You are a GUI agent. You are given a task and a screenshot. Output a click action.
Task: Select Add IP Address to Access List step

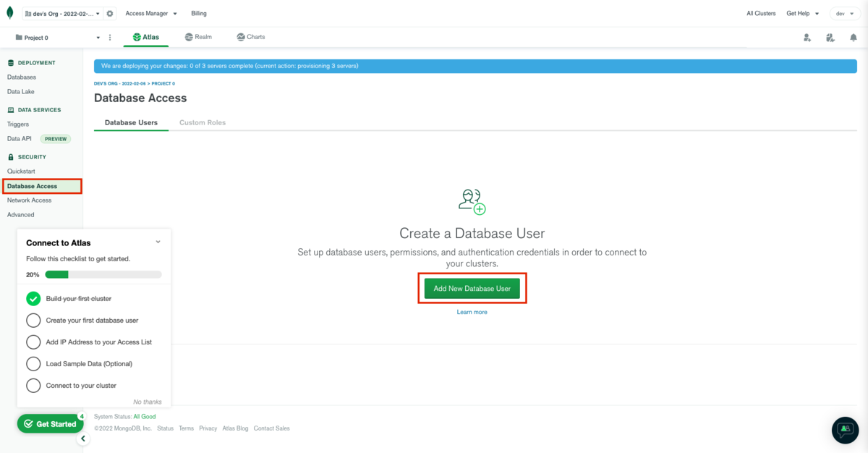pos(98,342)
